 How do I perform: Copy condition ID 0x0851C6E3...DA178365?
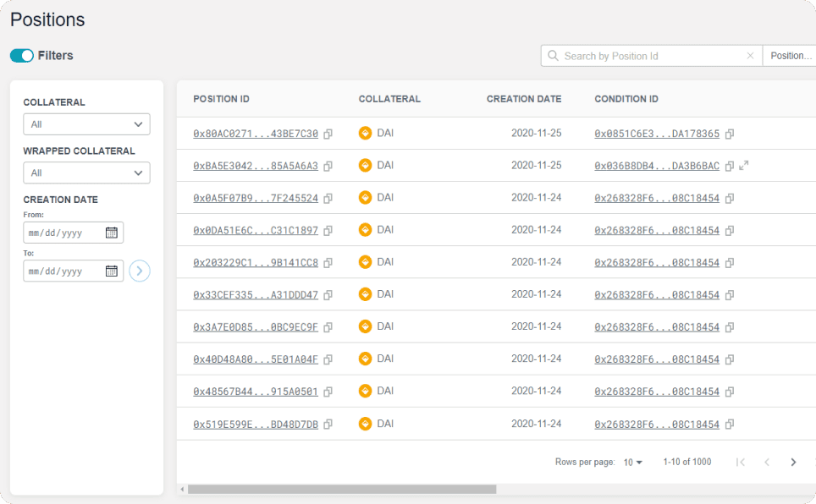730,134
